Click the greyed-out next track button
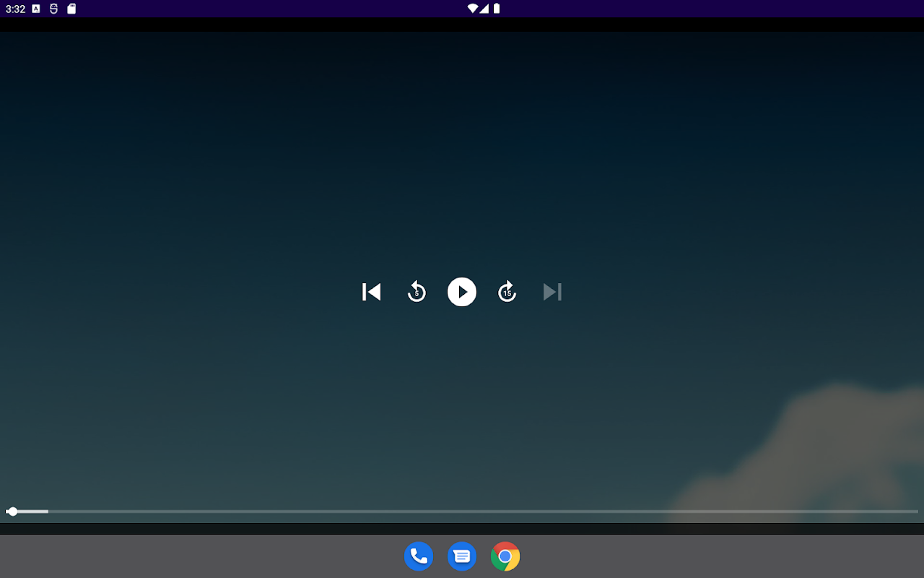 point(553,292)
